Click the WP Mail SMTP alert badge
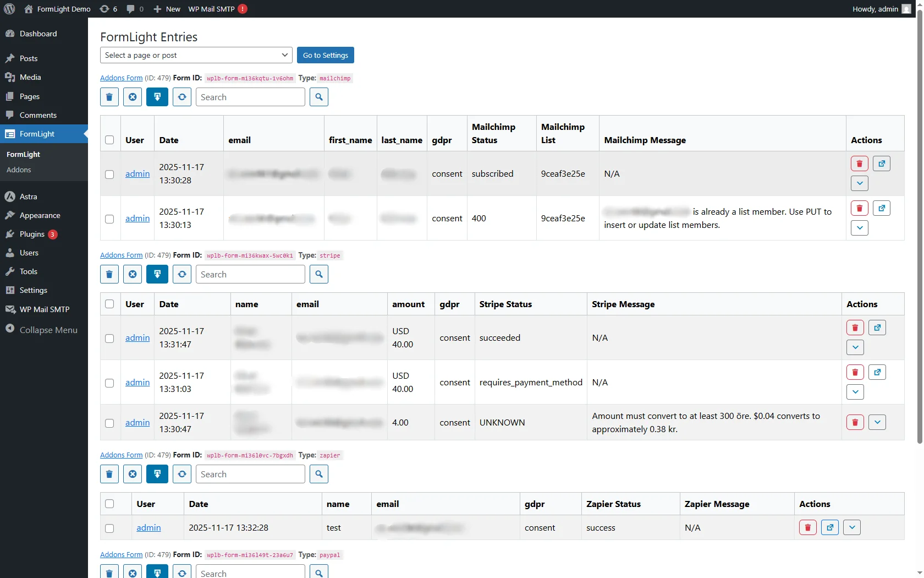 243,9
